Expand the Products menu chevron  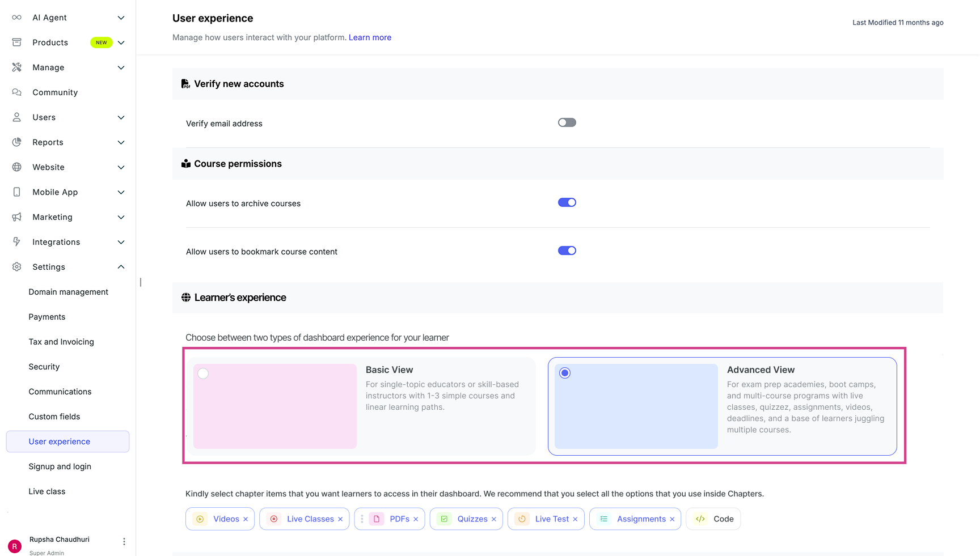(121, 43)
